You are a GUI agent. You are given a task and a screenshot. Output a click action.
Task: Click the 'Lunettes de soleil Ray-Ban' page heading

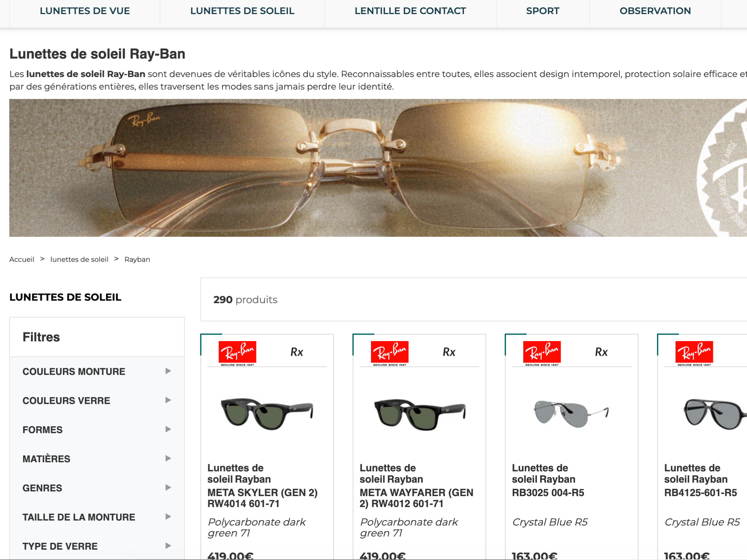click(97, 54)
